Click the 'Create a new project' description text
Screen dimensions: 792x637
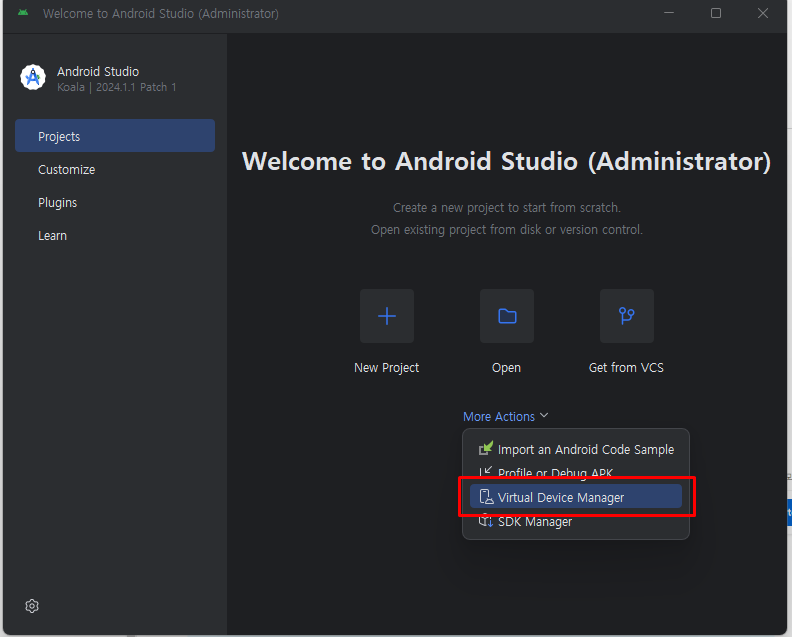tap(507, 208)
